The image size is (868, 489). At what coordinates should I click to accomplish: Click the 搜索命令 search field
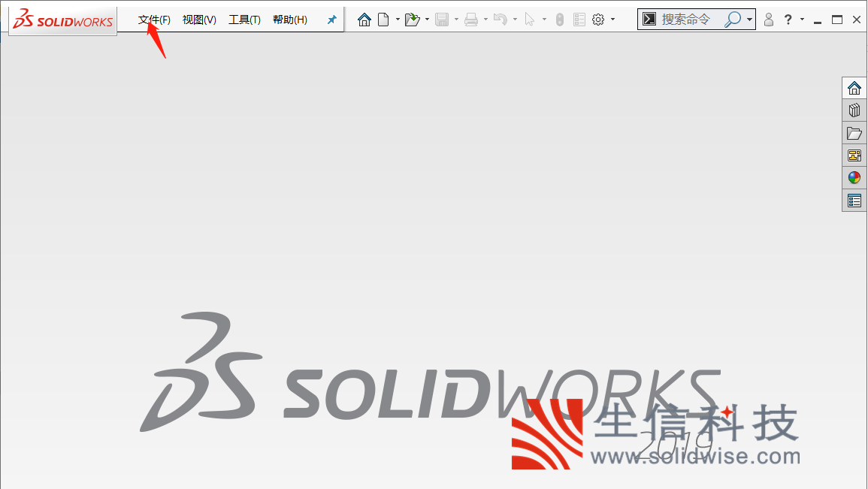coord(686,20)
